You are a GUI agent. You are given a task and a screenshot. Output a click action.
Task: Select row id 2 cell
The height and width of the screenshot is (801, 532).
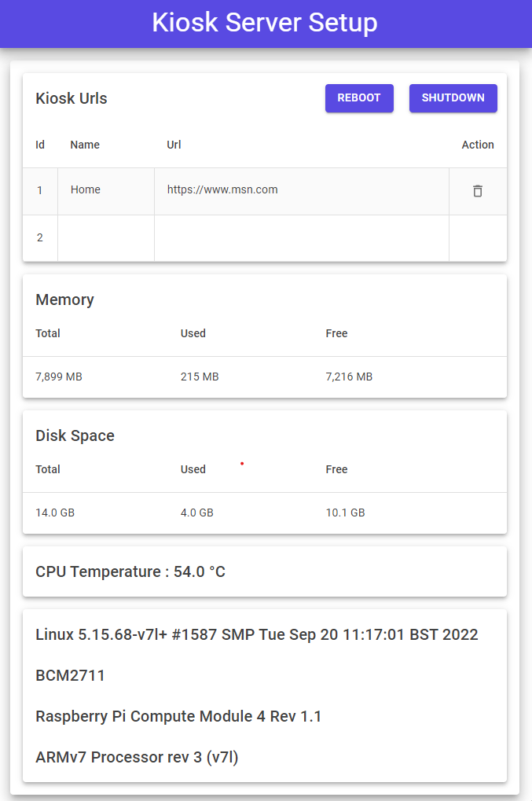40,238
